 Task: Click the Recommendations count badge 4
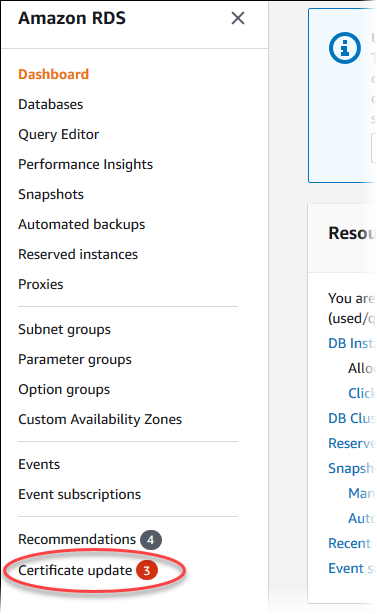coord(151,540)
